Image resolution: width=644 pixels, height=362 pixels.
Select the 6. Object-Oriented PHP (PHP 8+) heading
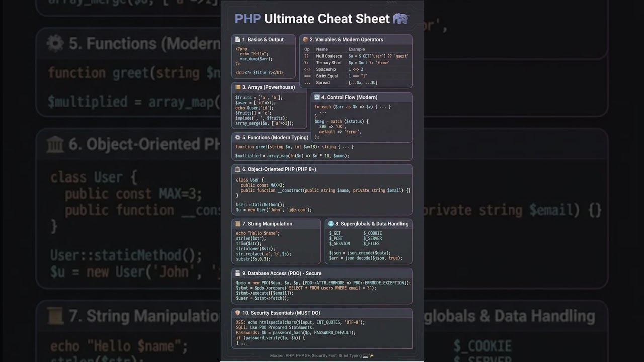click(x=279, y=169)
